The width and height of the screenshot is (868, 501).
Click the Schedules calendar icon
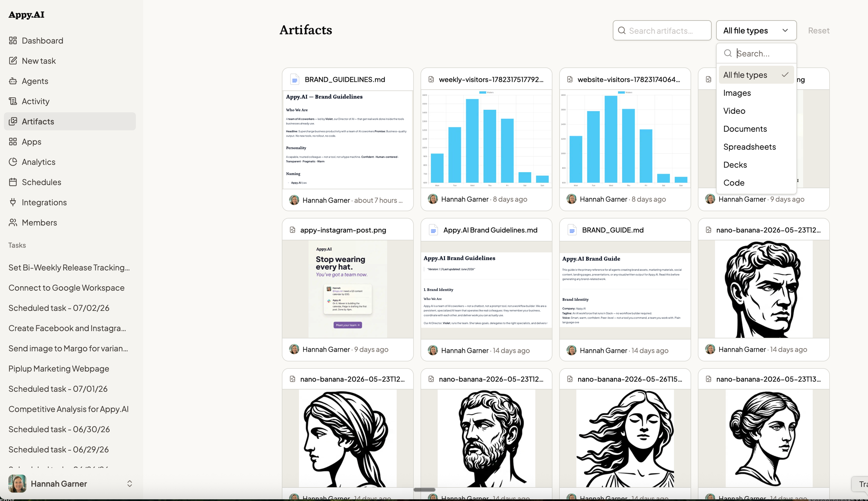coord(13,182)
